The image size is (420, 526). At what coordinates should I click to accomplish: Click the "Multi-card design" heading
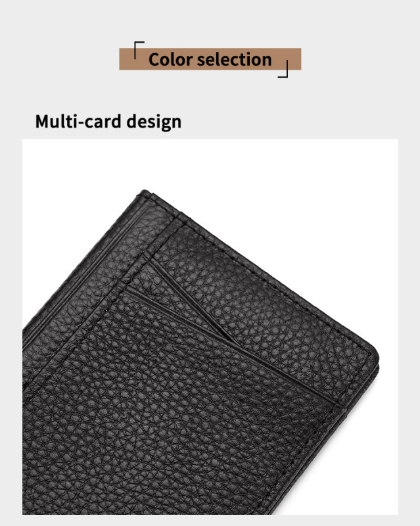coord(108,122)
